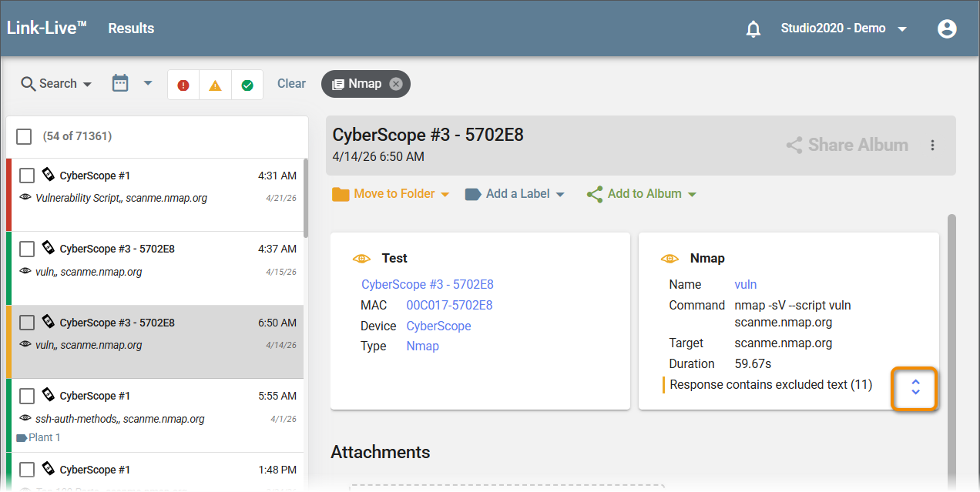Screen dimensions: 980x492
Task: Open the notifications bell
Action: [x=753, y=29]
